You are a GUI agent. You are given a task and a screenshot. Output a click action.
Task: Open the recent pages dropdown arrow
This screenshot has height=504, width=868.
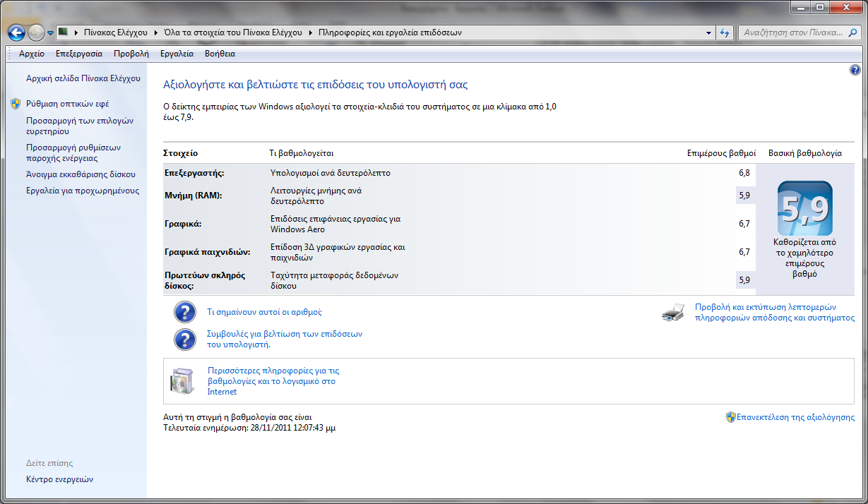(51, 33)
